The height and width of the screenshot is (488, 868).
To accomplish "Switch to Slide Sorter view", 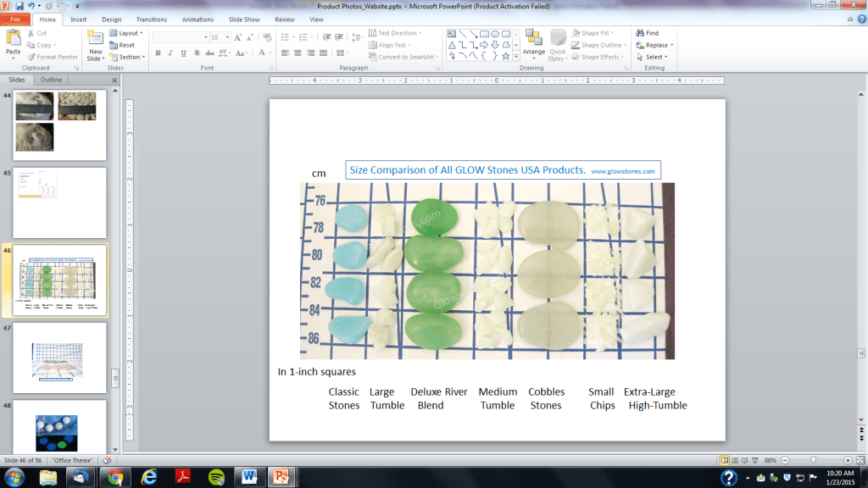I will tap(735, 460).
